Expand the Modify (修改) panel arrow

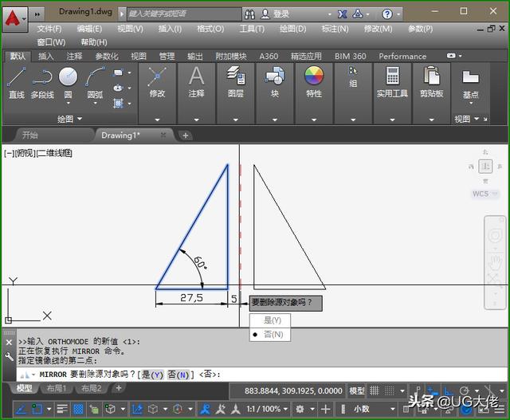[157, 120]
